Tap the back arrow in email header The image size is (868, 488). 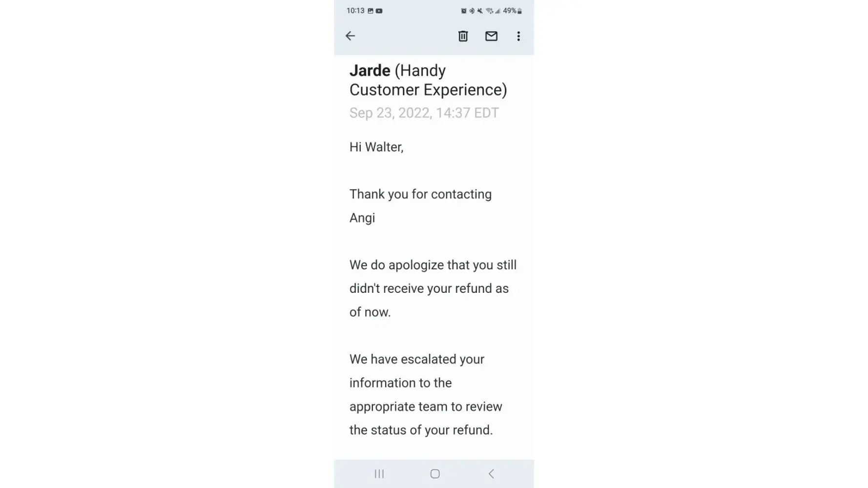click(x=350, y=36)
